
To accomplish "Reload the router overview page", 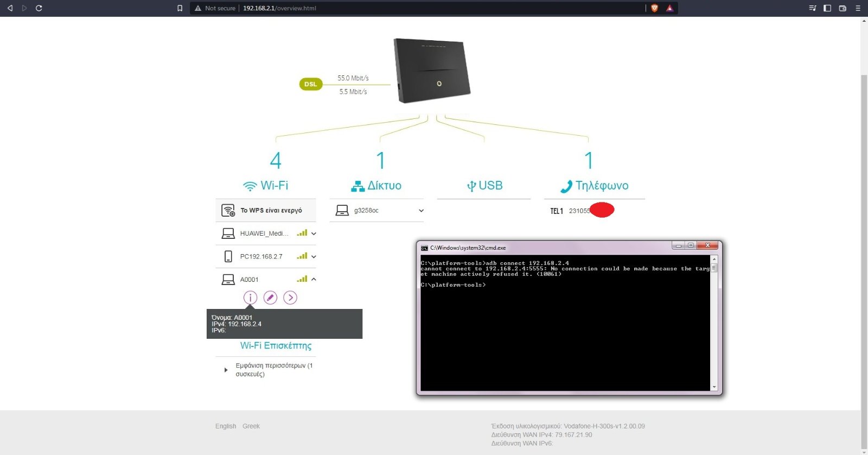I will 39,8.
